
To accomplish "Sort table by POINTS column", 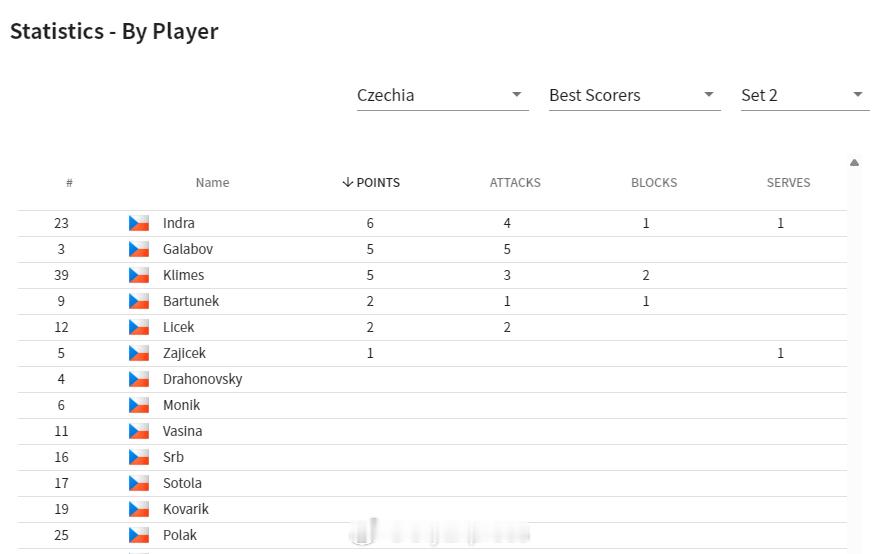I will point(371,183).
